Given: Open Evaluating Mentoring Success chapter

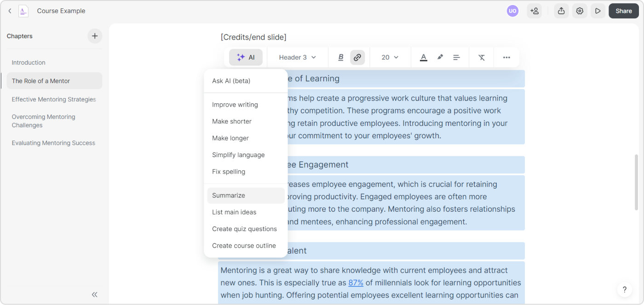Looking at the screenshot, I should tap(54, 143).
